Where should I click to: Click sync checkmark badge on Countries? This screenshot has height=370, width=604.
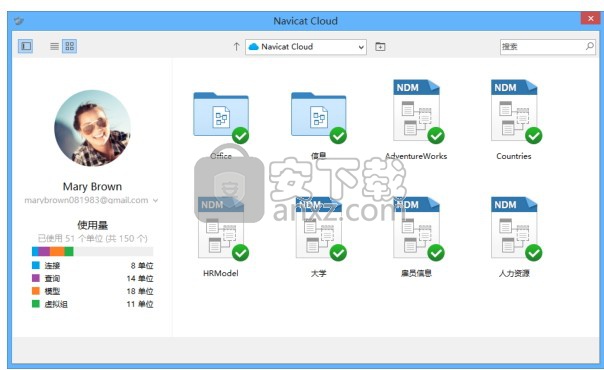[x=534, y=136]
